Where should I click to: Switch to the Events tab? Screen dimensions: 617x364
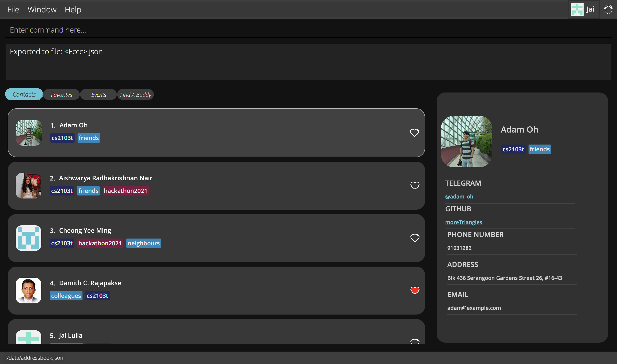pos(98,95)
